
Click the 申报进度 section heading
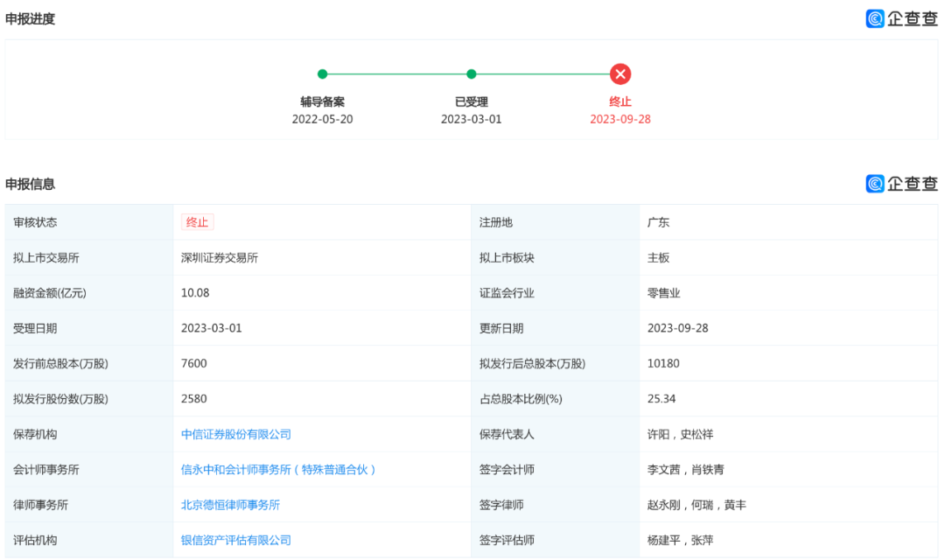[31, 18]
